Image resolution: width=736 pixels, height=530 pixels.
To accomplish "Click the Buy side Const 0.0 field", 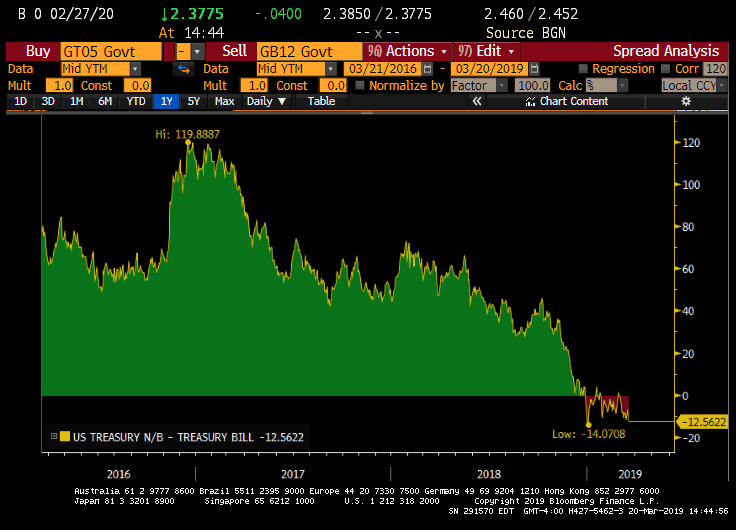I will point(137,85).
